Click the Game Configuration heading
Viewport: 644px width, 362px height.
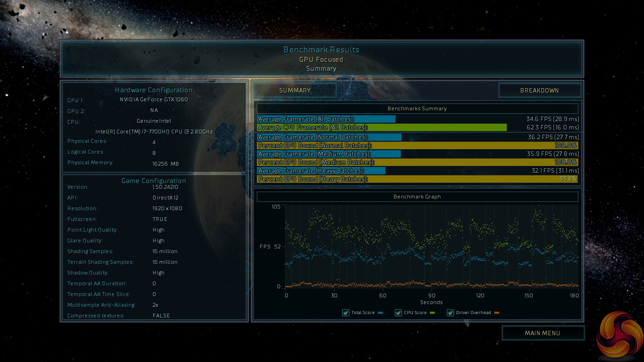click(154, 181)
